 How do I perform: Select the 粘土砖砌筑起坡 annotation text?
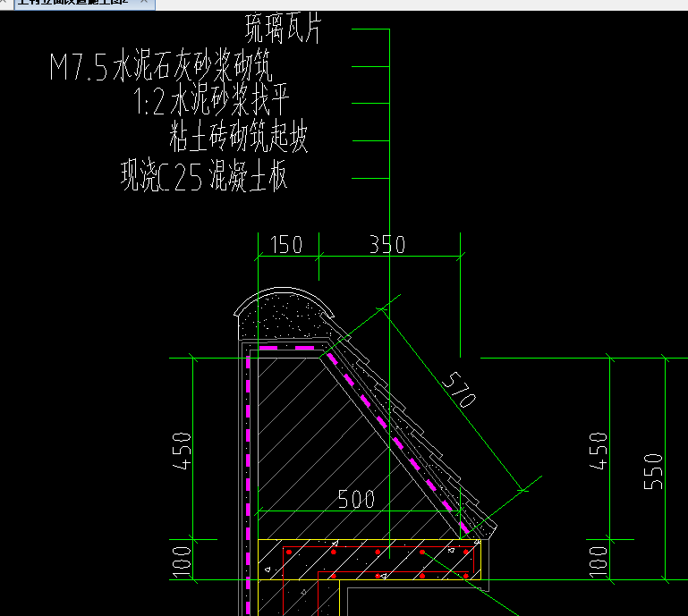point(239,137)
